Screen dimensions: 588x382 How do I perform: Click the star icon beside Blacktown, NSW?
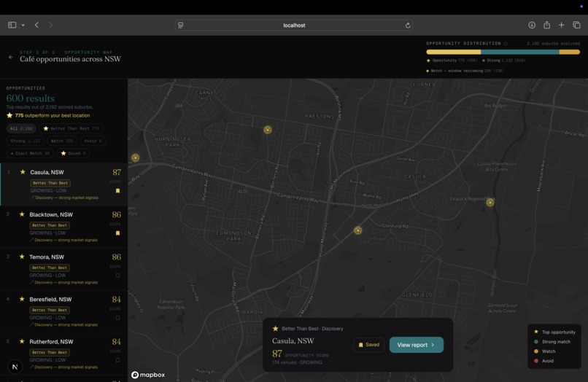pyautogui.click(x=22, y=214)
